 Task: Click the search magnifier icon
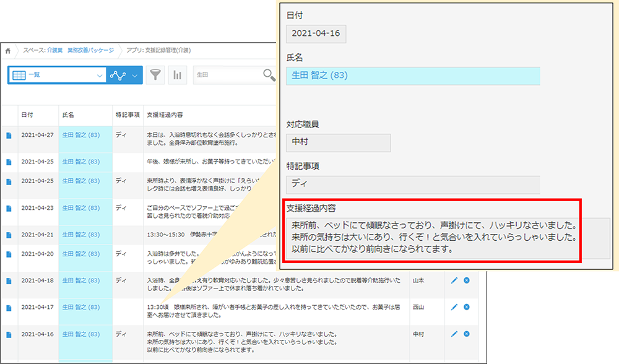click(x=269, y=75)
